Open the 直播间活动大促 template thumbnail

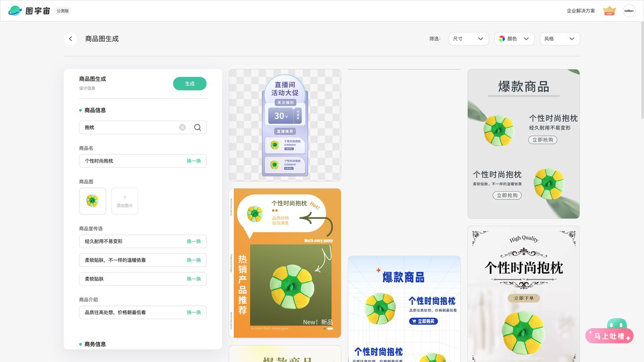[285, 125]
